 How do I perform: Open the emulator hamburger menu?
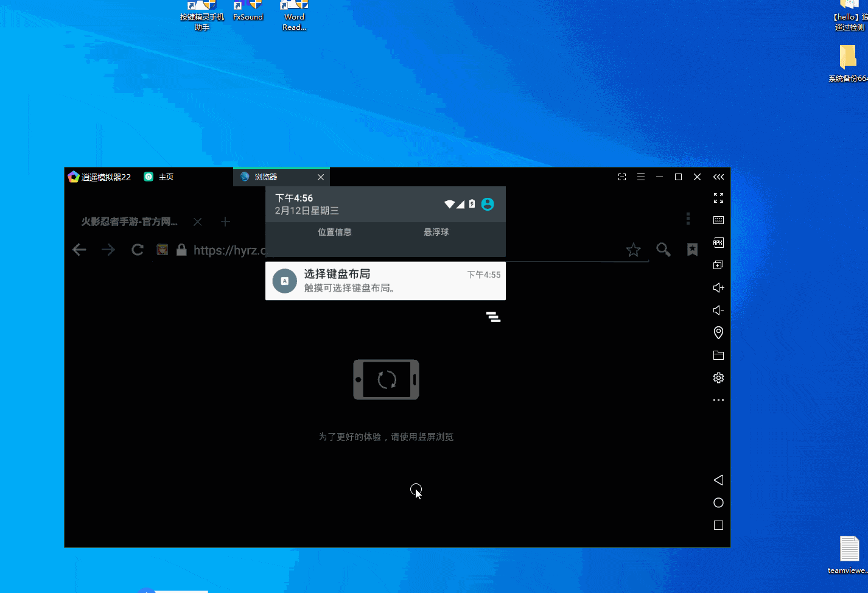coord(640,177)
